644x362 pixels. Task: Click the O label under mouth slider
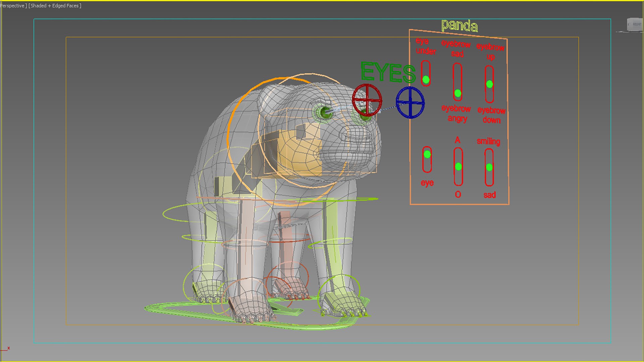coord(458,194)
